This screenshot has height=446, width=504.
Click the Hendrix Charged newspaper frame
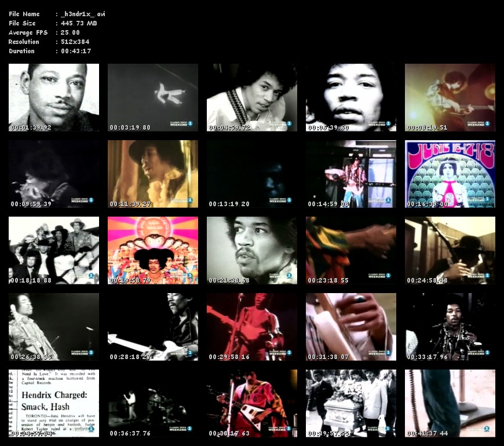(x=54, y=403)
